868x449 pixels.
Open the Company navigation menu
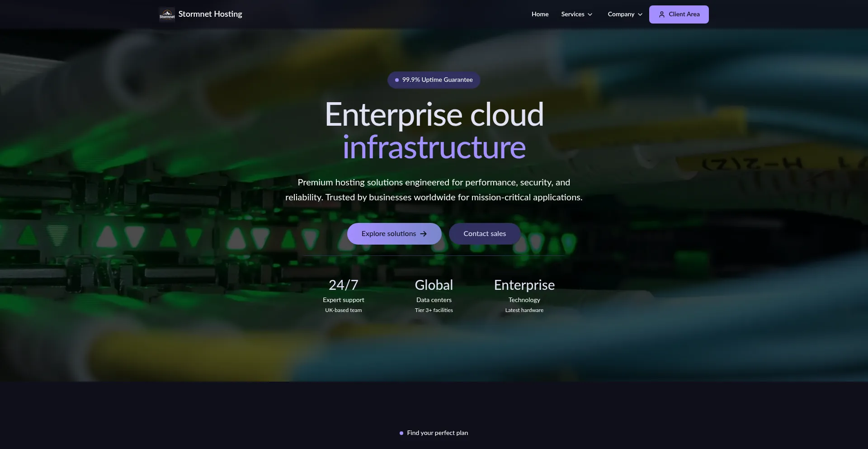[621, 14]
